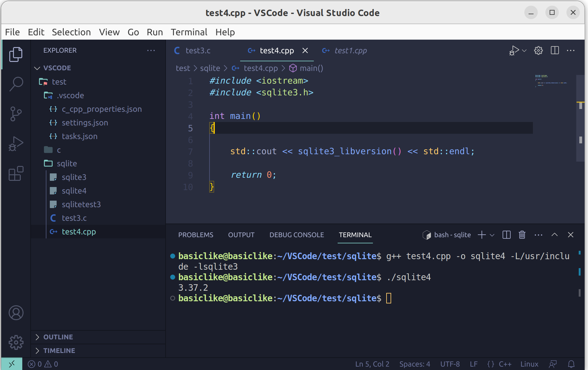Screen dimensions: 588x370
Task: Split the editor to the right
Action: pos(555,50)
